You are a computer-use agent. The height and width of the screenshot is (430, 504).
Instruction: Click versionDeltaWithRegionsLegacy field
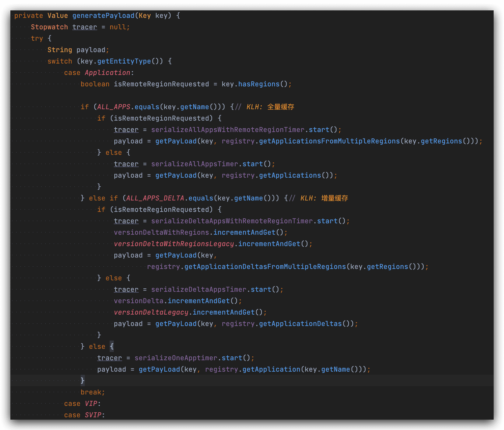click(x=174, y=244)
